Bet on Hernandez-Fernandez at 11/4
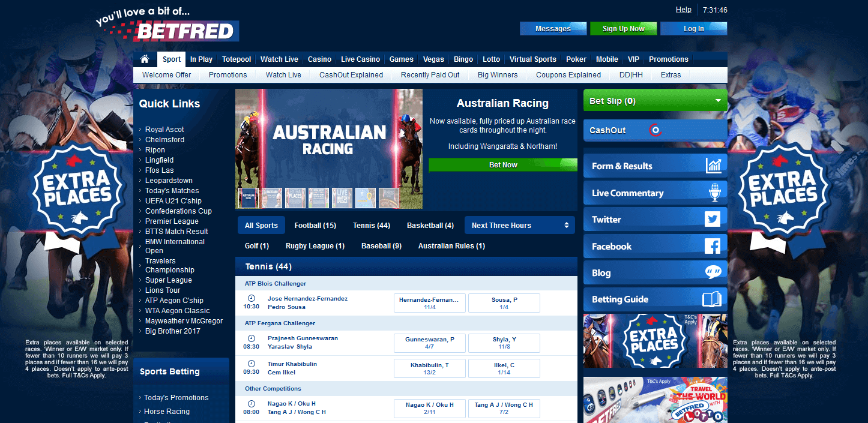The height and width of the screenshot is (423, 868). (x=430, y=303)
